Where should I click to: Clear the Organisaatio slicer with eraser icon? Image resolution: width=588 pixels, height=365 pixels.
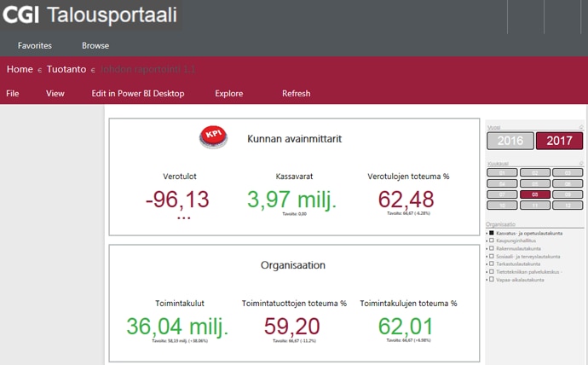(x=581, y=225)
